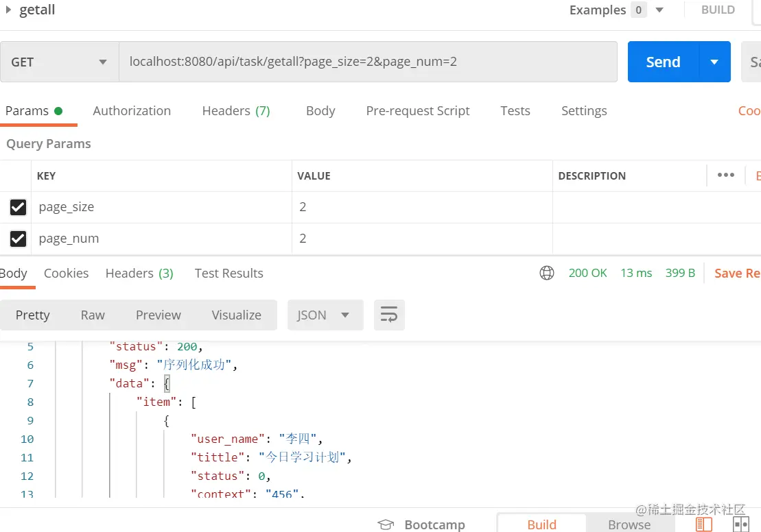The width and height of the screenshot is (761, 532).
Task: Click the globe network icon
Action: pyautogui.click(x=547, y=273)
